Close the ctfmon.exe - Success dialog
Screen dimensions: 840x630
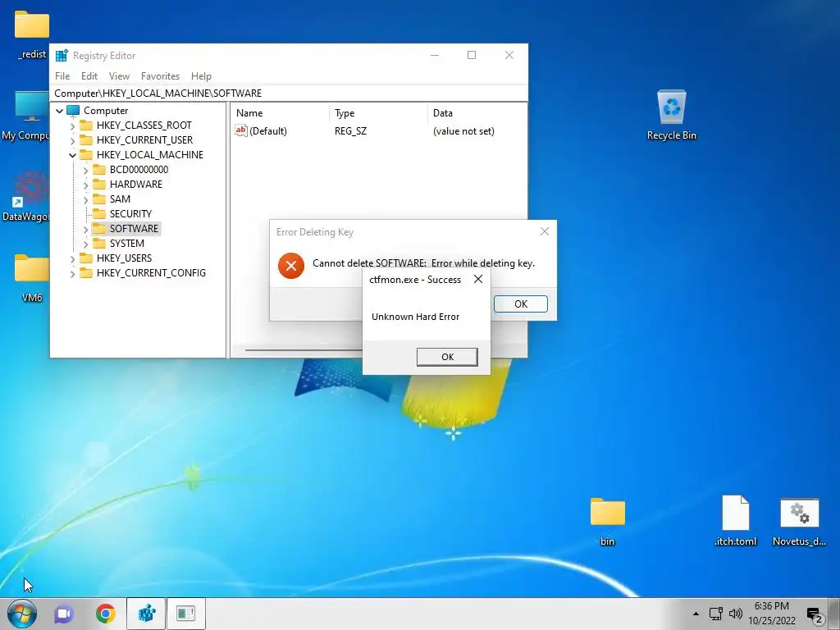coord(478,279)
